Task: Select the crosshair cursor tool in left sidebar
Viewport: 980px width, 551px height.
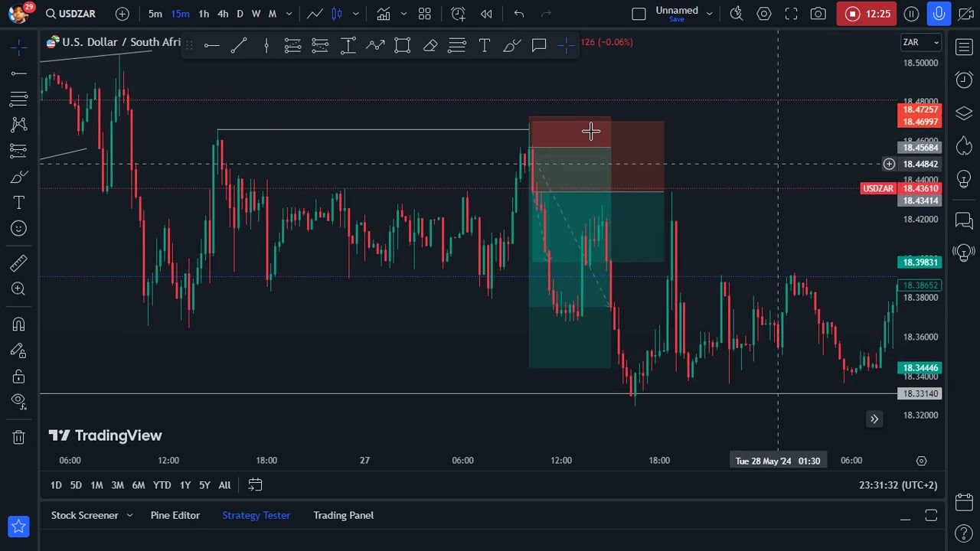Action: click(19, 47)
